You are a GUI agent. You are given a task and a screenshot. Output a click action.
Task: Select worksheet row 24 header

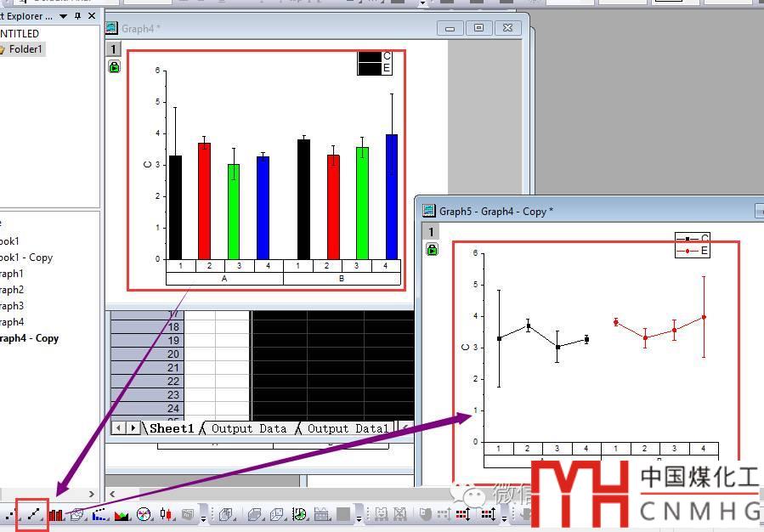pos(148,409)
